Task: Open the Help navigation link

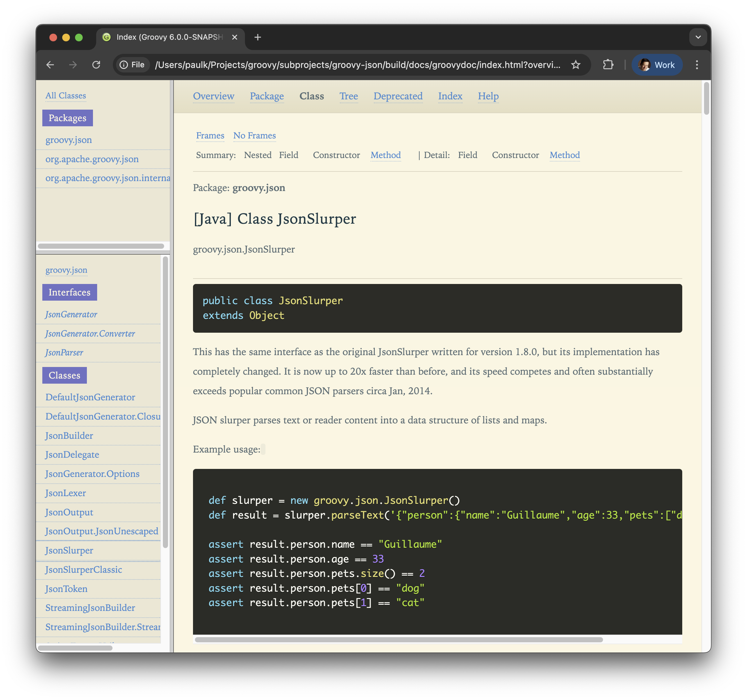Action: click(488, 96)
